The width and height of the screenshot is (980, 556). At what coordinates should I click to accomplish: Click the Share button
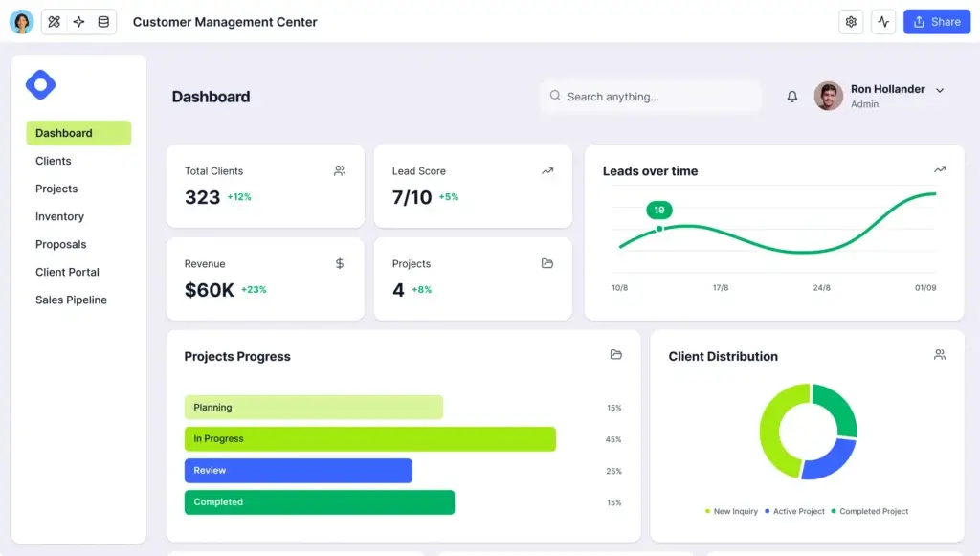tap(936, 21)
